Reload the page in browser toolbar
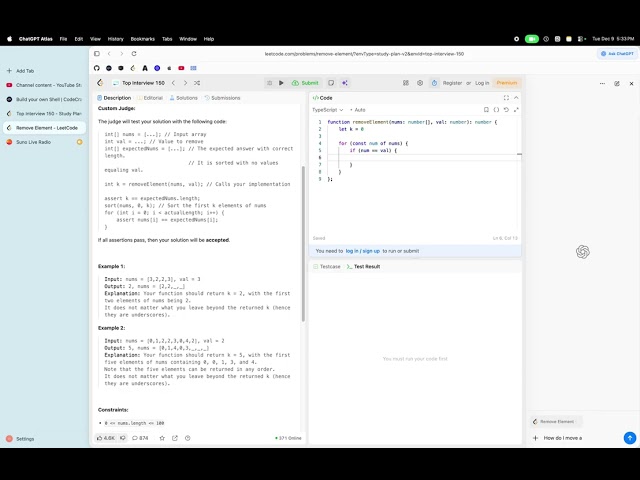The image size is (640, 480). pos(134,53)
